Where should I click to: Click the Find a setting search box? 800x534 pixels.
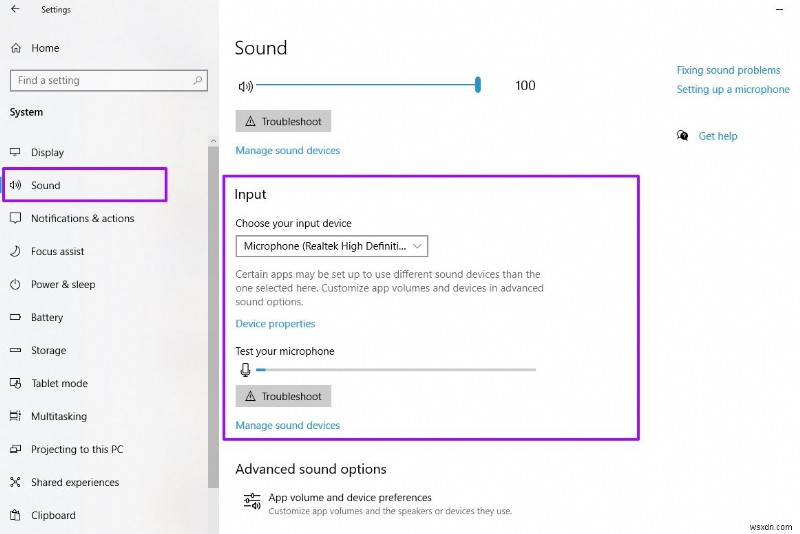coord(109,81)
